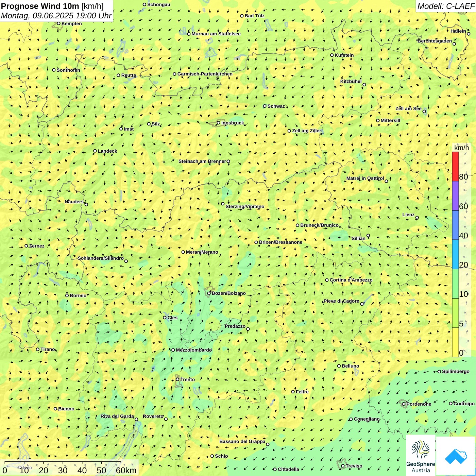
Task: Click the yellow 0 km/h legend color
Action: click(x=455, y=342)
